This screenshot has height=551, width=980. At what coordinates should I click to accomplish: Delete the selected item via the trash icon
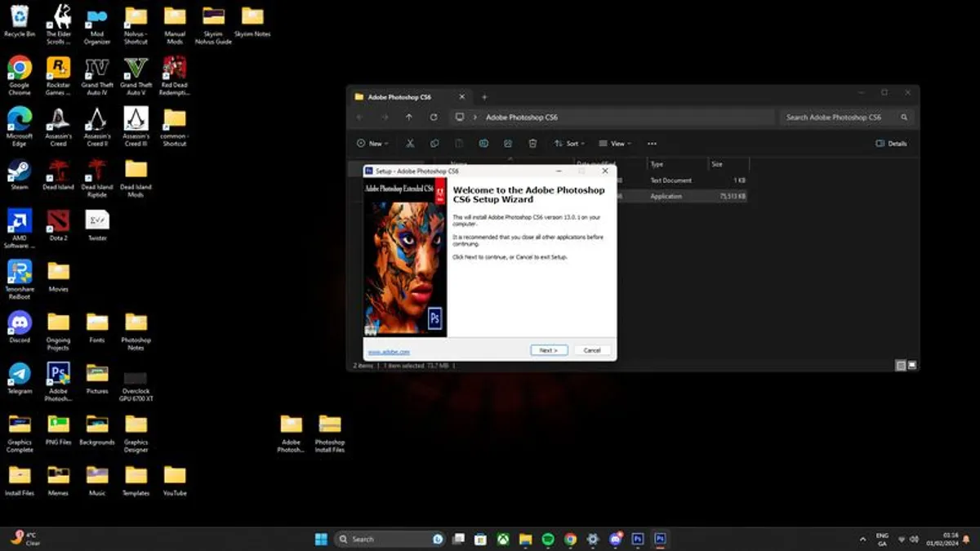tap(532, 143)
